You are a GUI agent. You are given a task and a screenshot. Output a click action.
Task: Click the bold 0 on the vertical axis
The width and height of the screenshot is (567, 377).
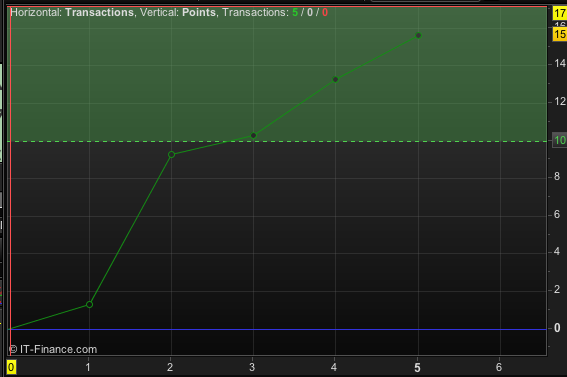557,328
